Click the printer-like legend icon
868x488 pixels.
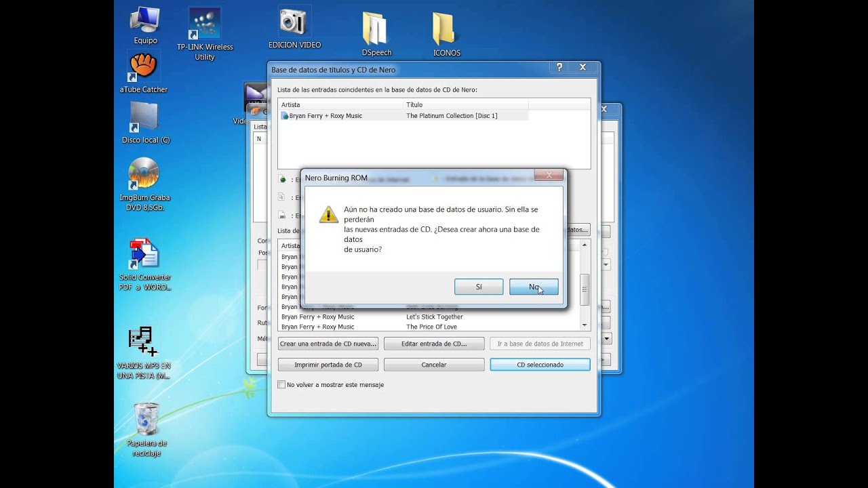click(282, 216)
